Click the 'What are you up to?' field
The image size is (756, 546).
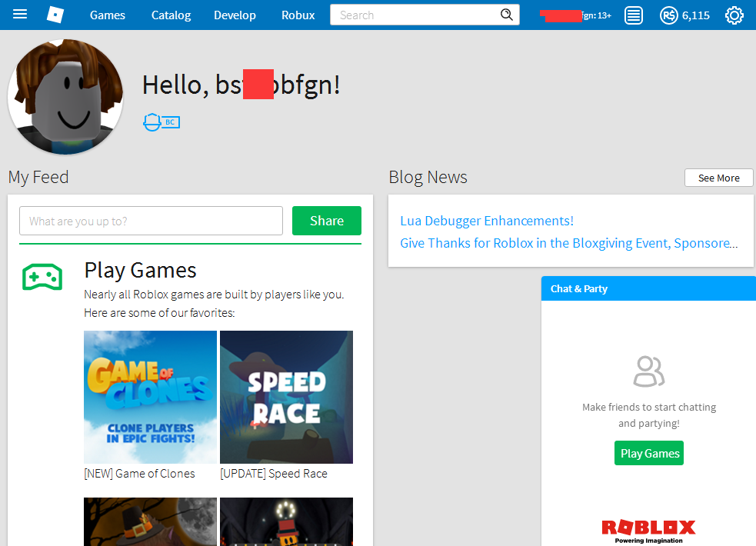(151, 221)
